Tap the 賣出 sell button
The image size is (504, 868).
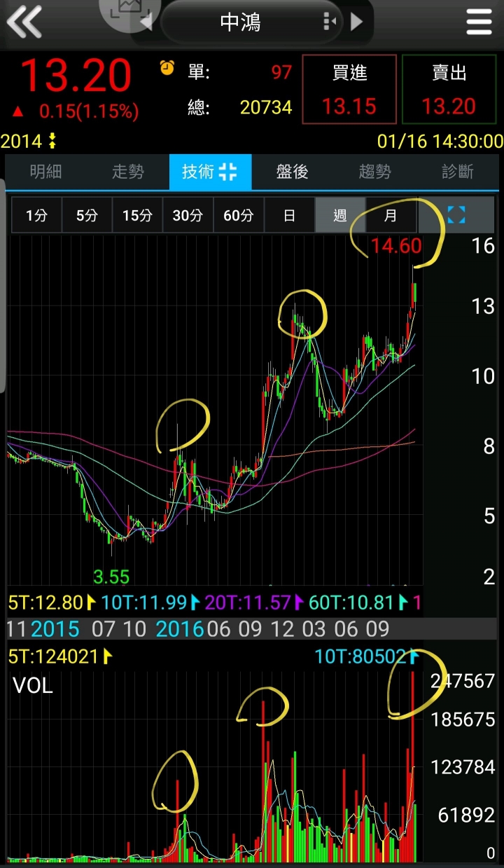pos(449,90)
